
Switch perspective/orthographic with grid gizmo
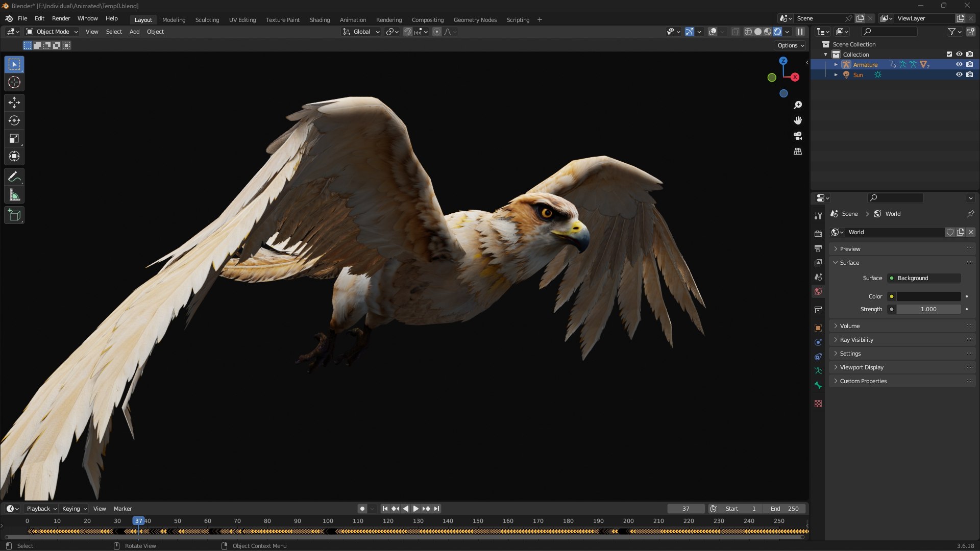798,152
